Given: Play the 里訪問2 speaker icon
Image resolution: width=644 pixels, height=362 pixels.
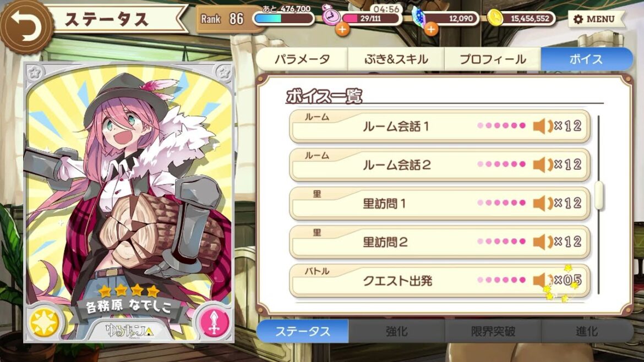Looking at the screenshot, I should click(543, 242).
